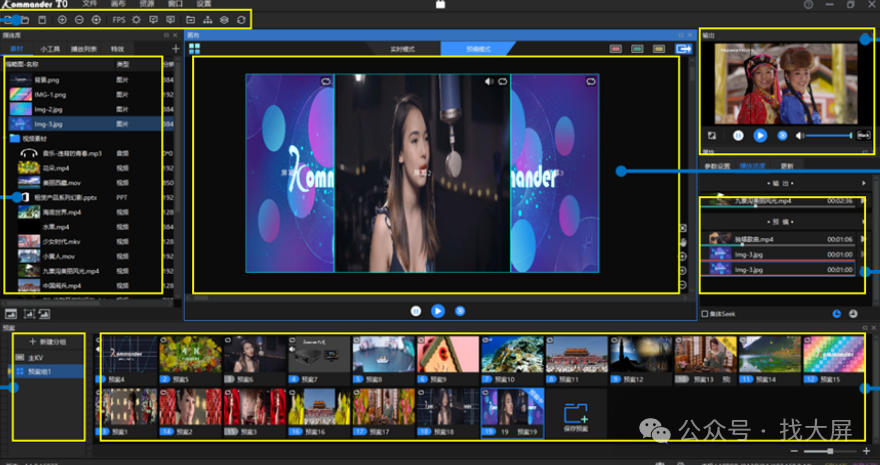The width and height of the screenshot is (880, 465).
Task: Click the blue output-send icon at canvas top right
Action: [684, 49]
